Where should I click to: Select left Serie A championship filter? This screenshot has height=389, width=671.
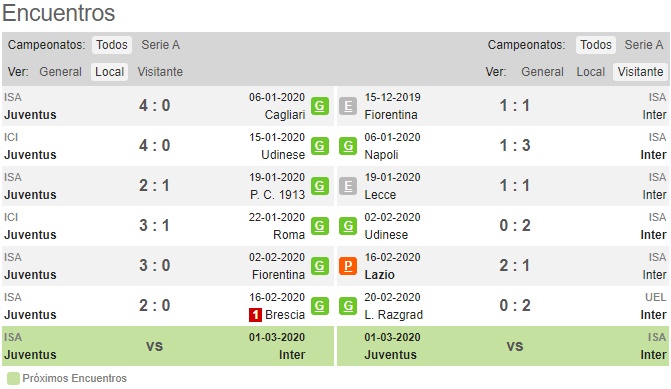pos(160,45)
